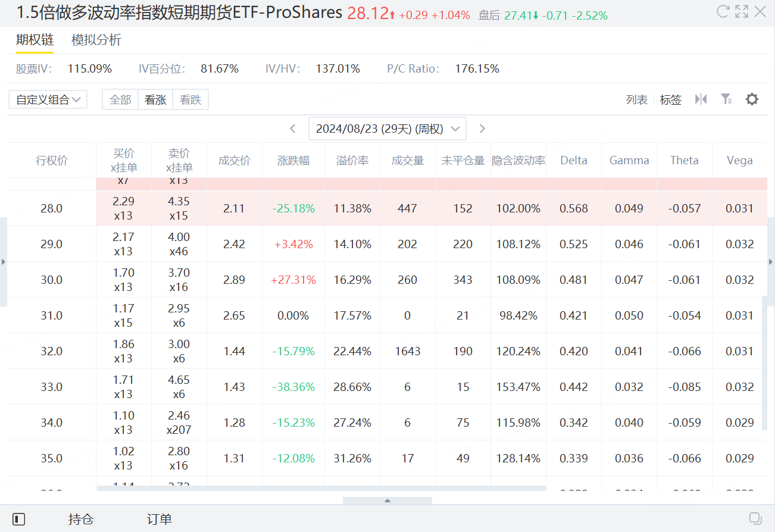Switch to the 期权链 tab

(35, 40)
